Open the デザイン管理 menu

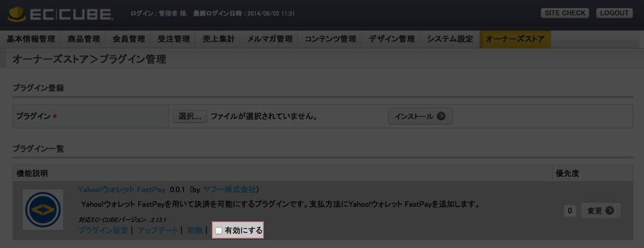(x=391, y=40)
